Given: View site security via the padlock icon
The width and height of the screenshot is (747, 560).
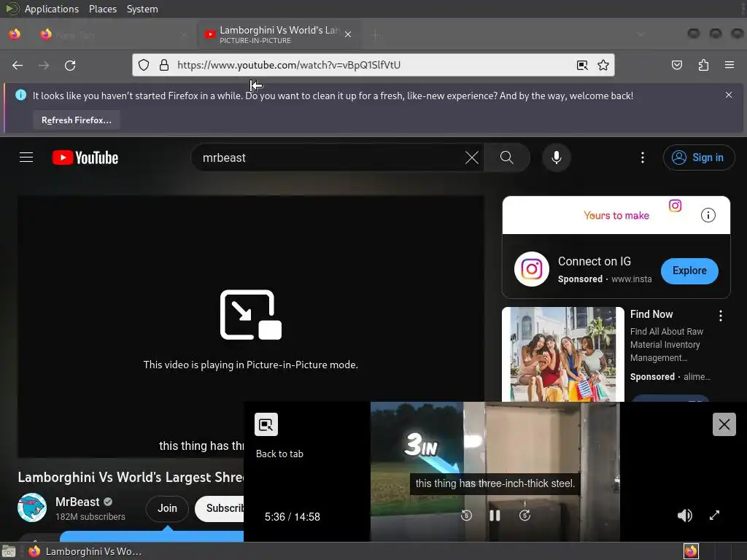Looking at the screenshot, I should (164, 65).
